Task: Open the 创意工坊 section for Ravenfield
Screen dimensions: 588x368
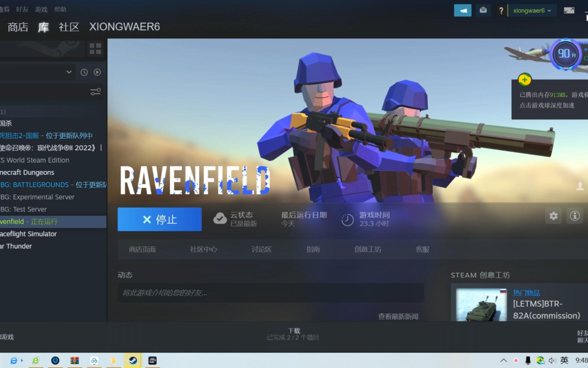Action: coord(368,249)
